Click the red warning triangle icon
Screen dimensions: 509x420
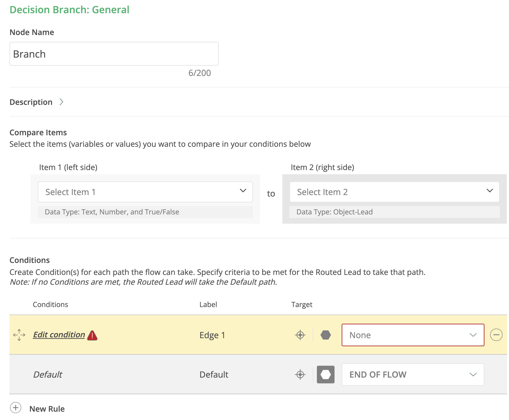click(92, 335)
